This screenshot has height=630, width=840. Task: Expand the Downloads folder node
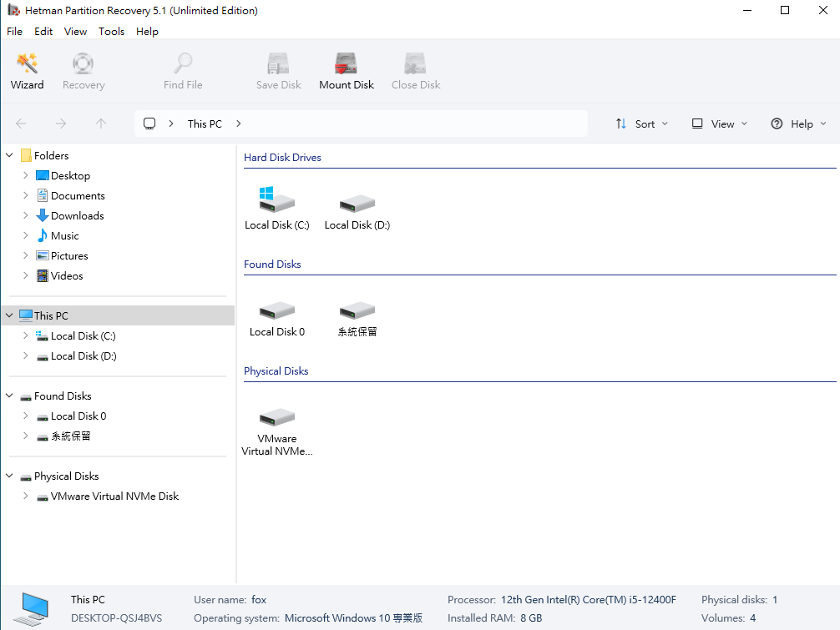(25, 215)
